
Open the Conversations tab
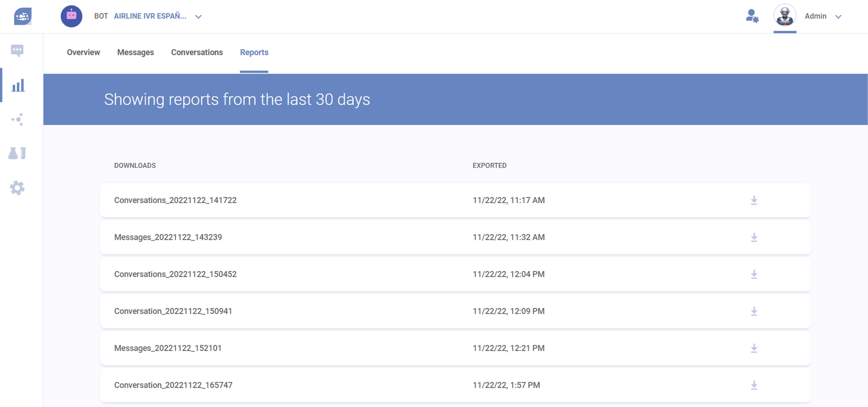pos(197,52)
